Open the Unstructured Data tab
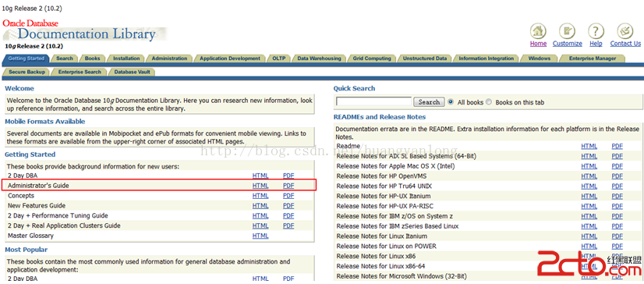The height and width of the screenshot is (284, 644). point(425,59)
